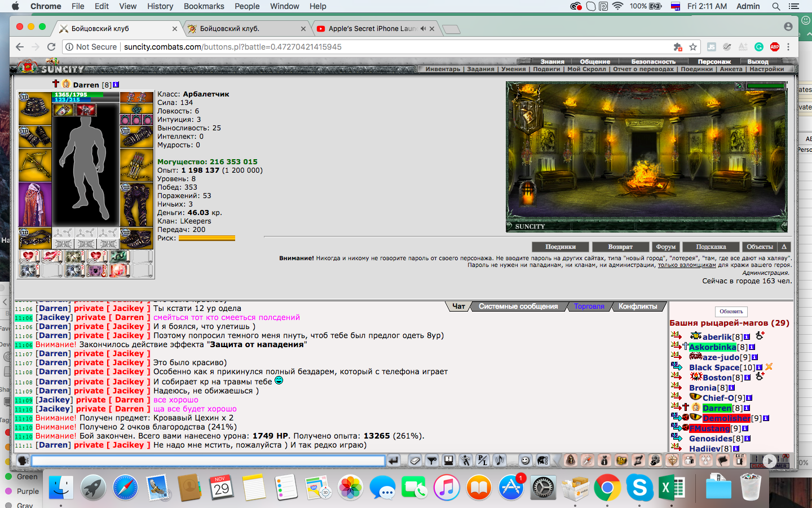Viewport: 812px width, 508px height.
Task: Open Настройки submenu link
Action: [x=767, y=69]
